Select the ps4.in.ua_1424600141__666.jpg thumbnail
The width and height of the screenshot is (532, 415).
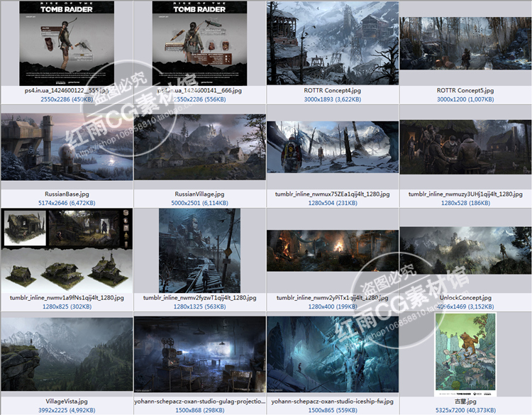click(x=199, y=43)
